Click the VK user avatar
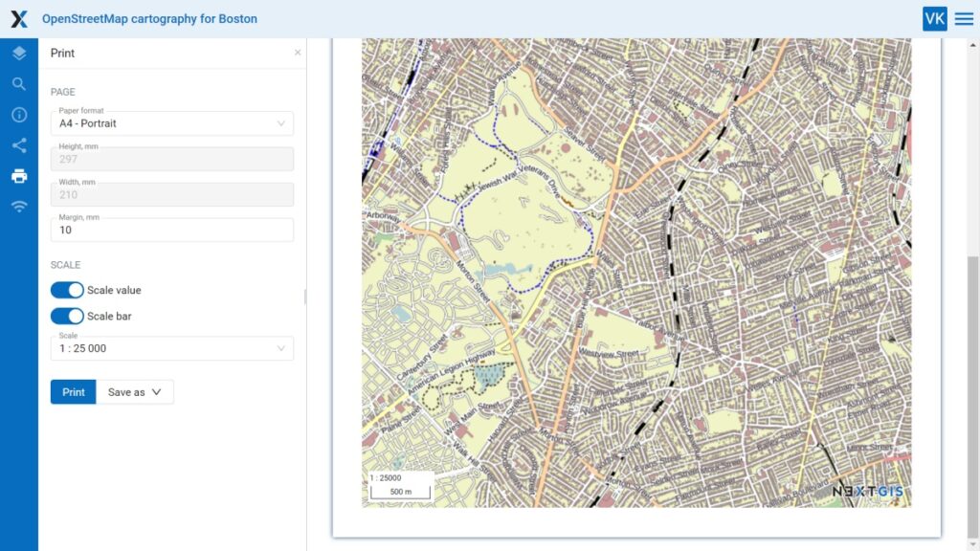This screenshot has height=551, width=980. tap(934, 19)
